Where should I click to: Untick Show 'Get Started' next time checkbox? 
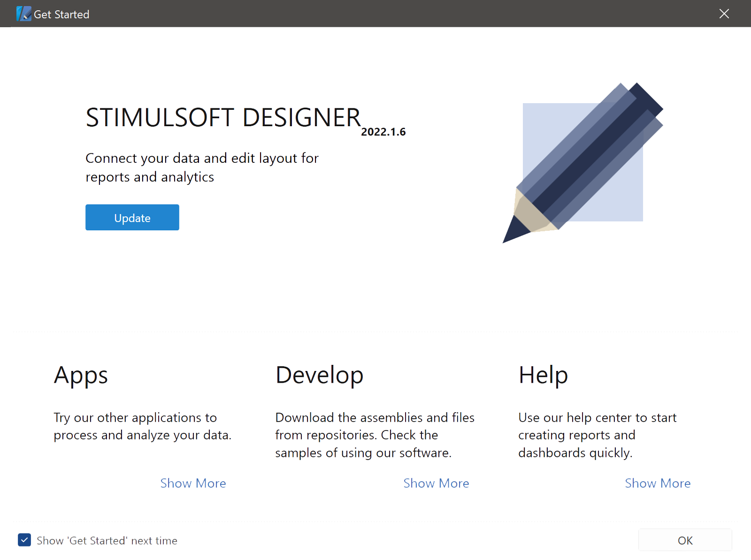tap(24, 540)
